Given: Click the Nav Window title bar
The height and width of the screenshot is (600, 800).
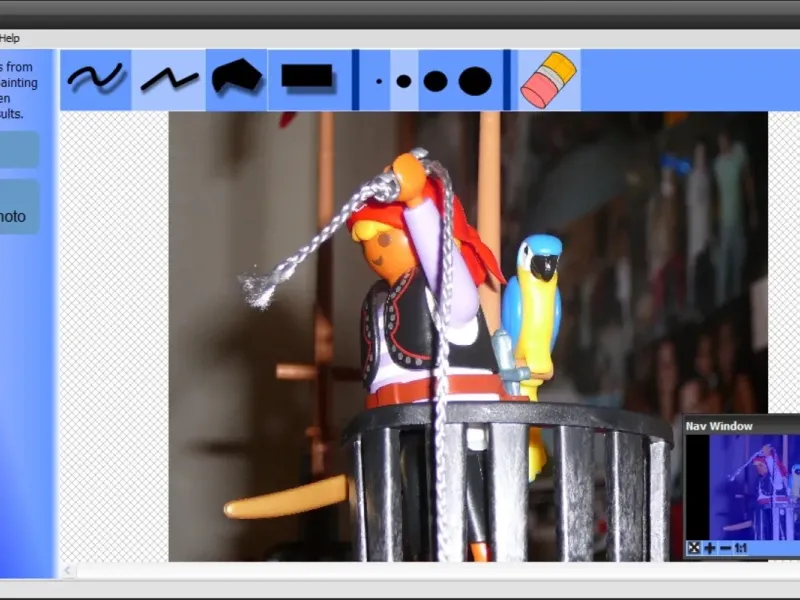Looking at the screenshot, I should tap(742, 426).
